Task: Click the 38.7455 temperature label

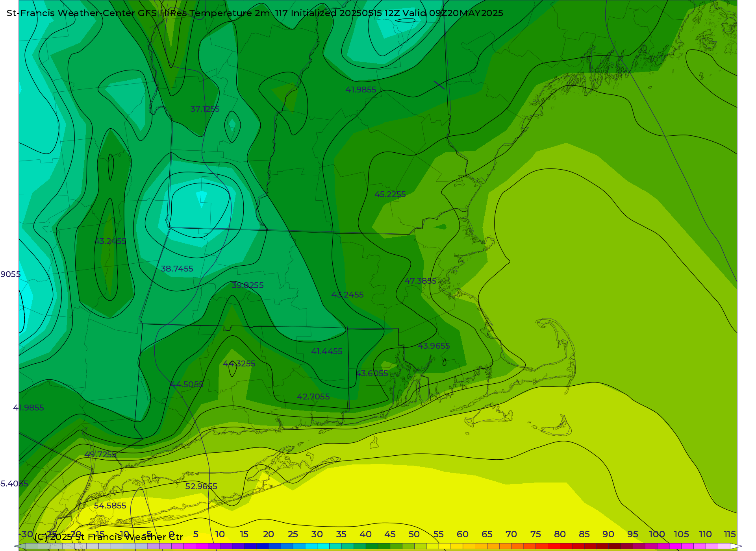Action: pyautogui.click(x=177, y=269)
